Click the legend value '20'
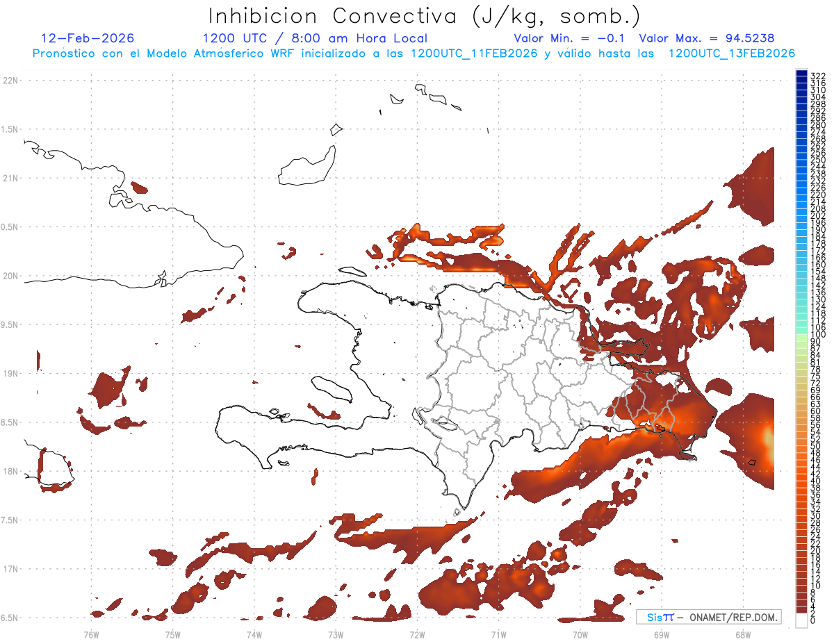Image resolution: width=834 pixels, height=644 pixels. click(x=816, y=550)
